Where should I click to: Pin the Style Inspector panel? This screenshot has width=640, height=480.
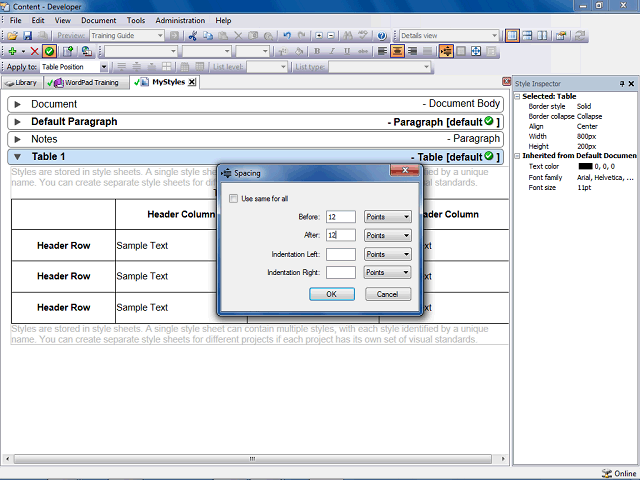(x=622, y=84)
